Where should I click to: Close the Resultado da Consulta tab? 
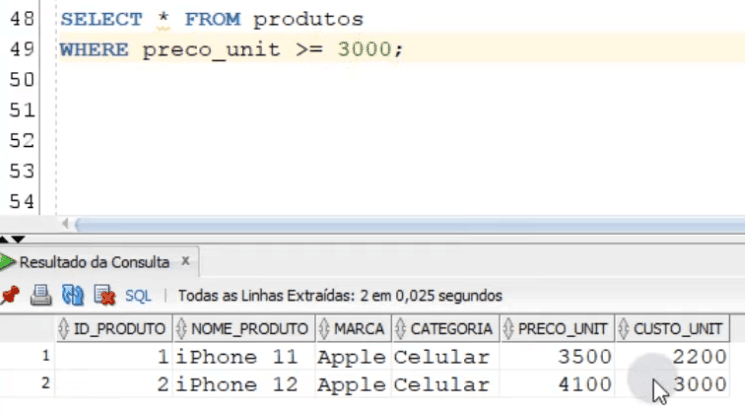tap(185, 261)
